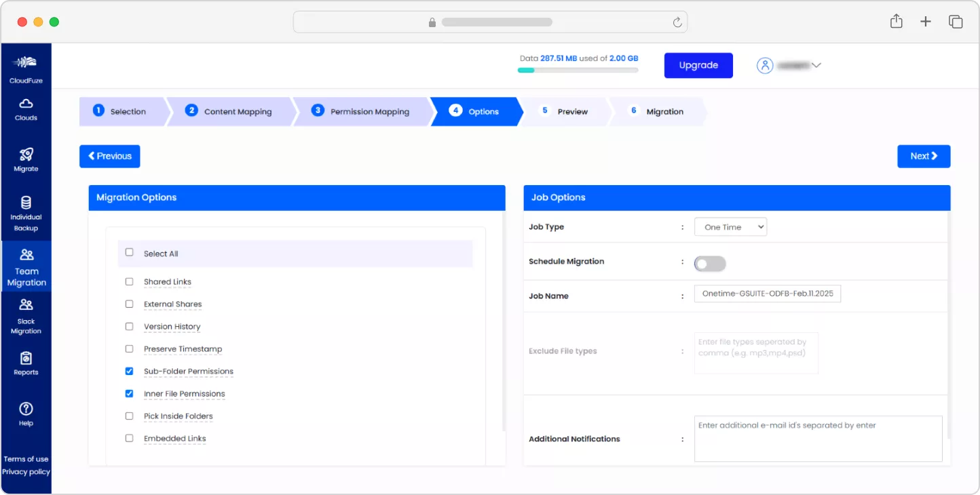Click the Upgrade button
Viewport: 980px width, 495px height.
pyautogui.click(x=698, y=66)
